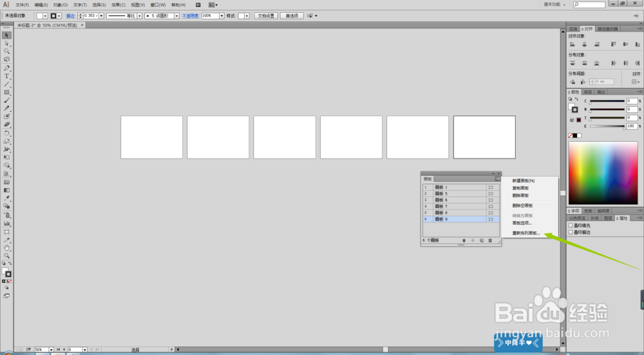The image size is (644, 355).
Task: Click vertical align top icon
Action: coord(613,44)
